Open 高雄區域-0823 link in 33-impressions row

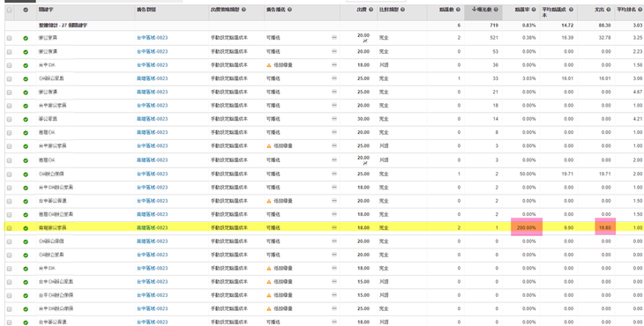(x=152, y=78)
